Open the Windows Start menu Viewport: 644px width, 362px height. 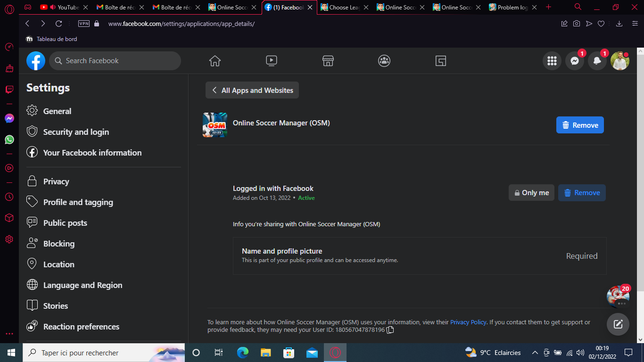coord(11,353)
